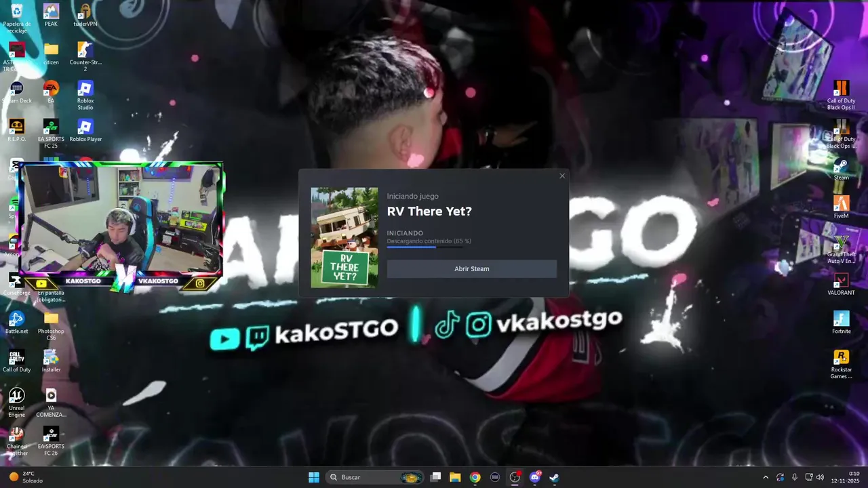Open the 24°C Soleado weather widget
Image resolution: width=868 pixels, height=488 pixels.
pyautogui.click(x=25, y=477)
